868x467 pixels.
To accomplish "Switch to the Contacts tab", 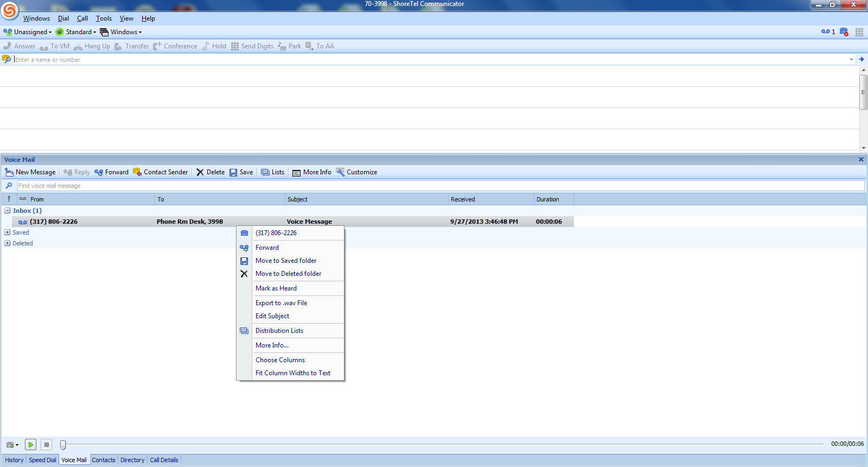I will [x=104, y=460].
